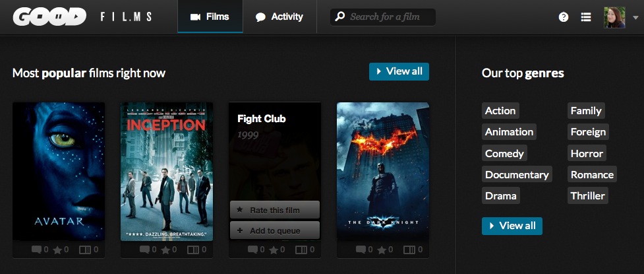Image resolution: width=644 pixels, height=274 pixels.
Task: Add Fight Club to queue
Action: 274,230
